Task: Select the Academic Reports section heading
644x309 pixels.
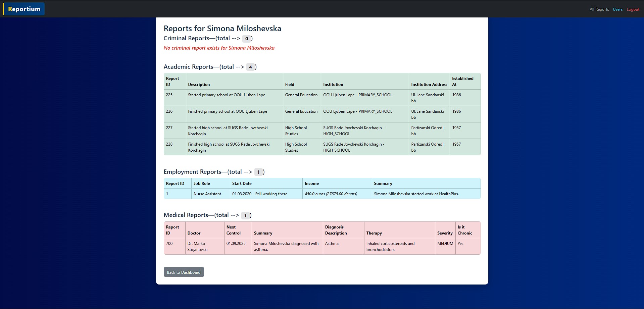Action: pyautogui.click(x=210, y=67)
